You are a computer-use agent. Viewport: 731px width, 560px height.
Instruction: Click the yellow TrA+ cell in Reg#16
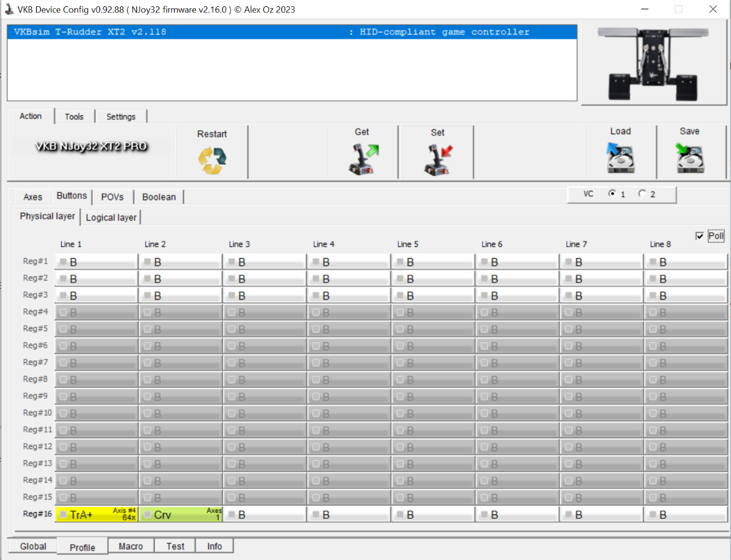[x=96, y=515]
